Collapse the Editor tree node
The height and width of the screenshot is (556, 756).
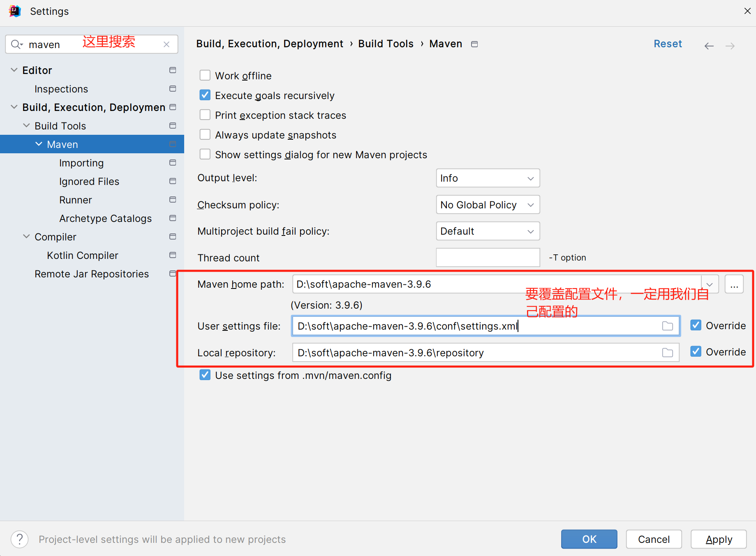tap(14, 70)
